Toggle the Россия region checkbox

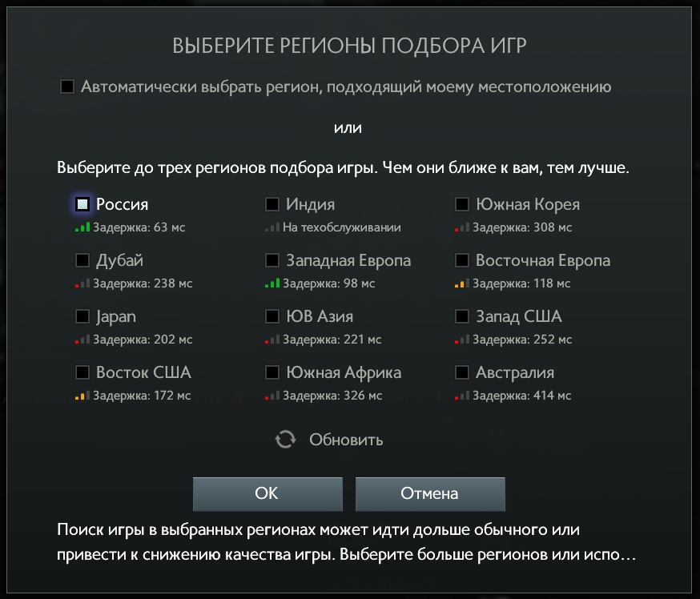82,204
